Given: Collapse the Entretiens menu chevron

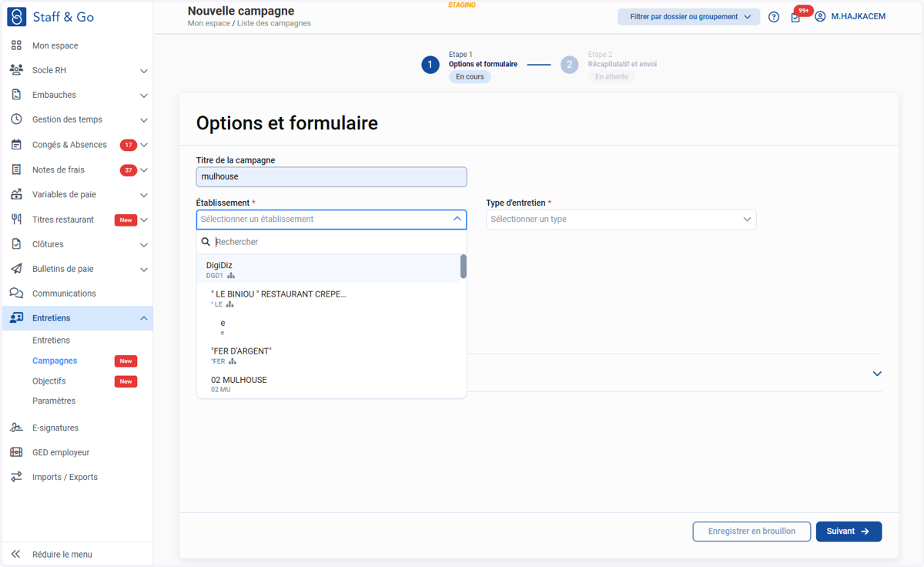Looking at the screenshot, I should pyautogui.click(x=143, y=318).
